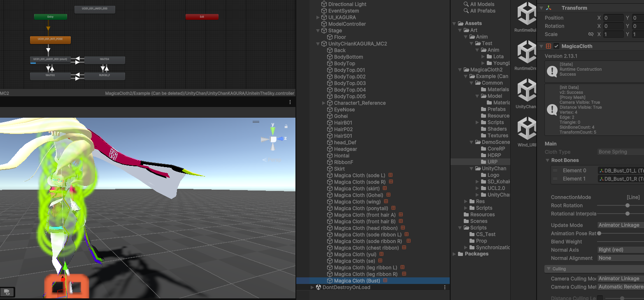Open the DontDestroyOnLoad scene options menu
The height and width of the screenshot is (300, 644).
pyautogui.click(x=445, y=287)
